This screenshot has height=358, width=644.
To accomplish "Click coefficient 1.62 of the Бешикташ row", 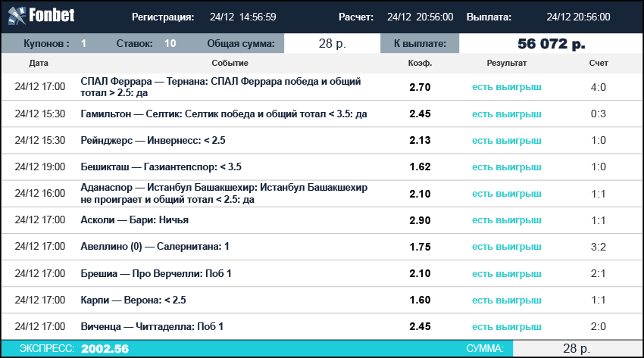I will click(x=420, y=167).
